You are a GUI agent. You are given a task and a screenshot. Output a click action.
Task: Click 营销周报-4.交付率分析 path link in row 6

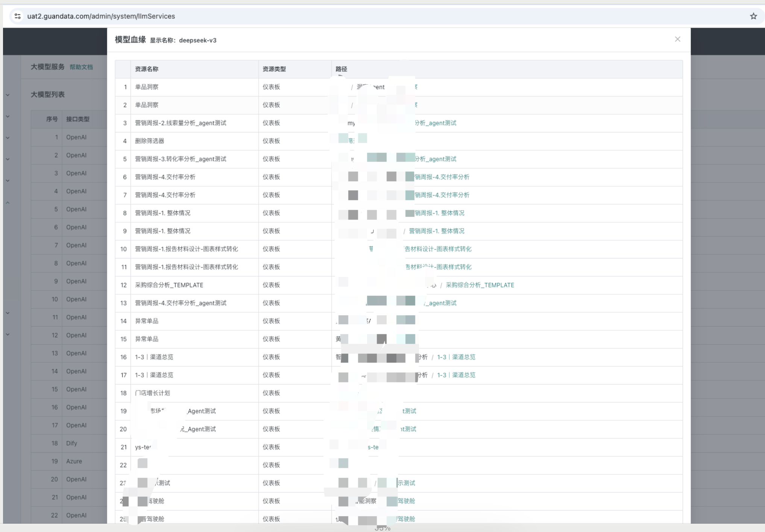click(442, 177)
